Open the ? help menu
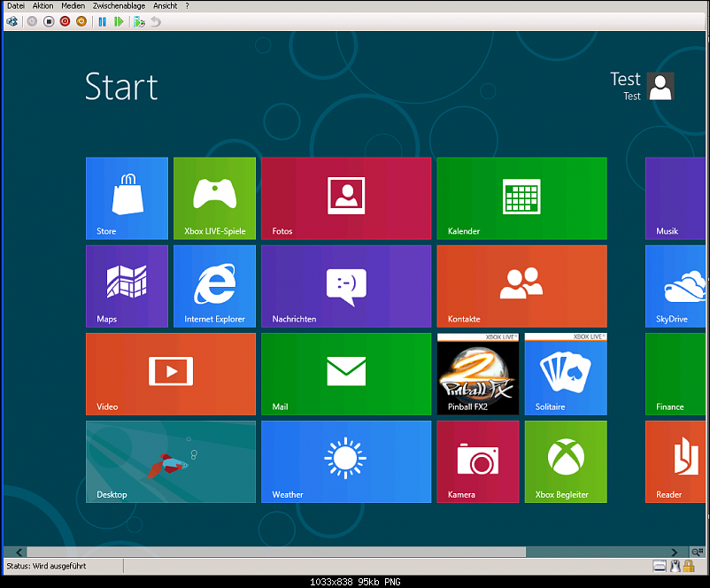The image size is (710, 588). click(x=187, y=6)
